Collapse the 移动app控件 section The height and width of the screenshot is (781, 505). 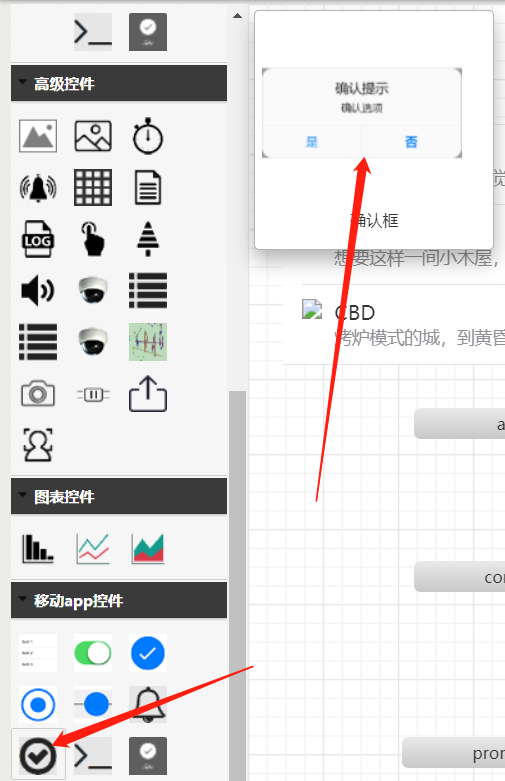point(22,599)
